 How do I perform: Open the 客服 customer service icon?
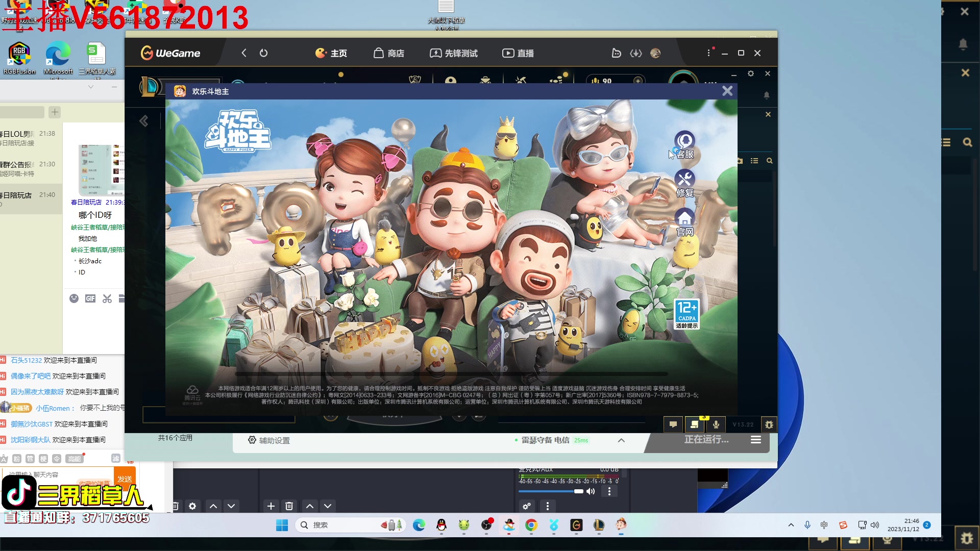684,145
